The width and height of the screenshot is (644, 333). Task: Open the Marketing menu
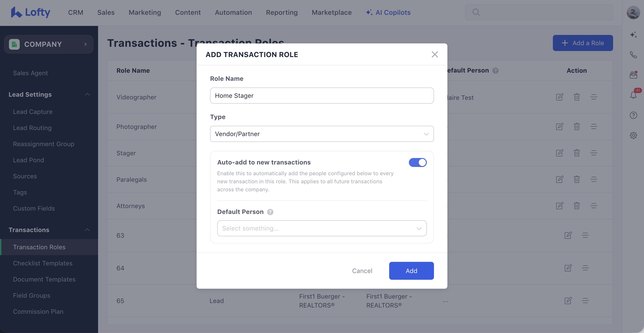[x=145, y=12]
